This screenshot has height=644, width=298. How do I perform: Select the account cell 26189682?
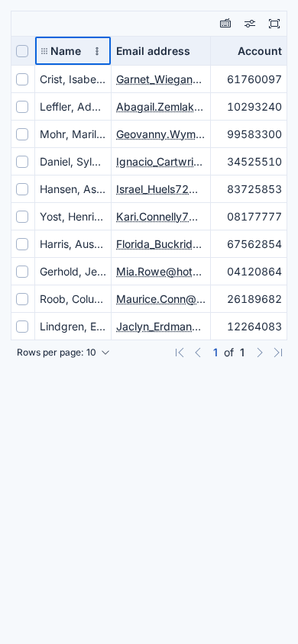click(x=248, y=299)
